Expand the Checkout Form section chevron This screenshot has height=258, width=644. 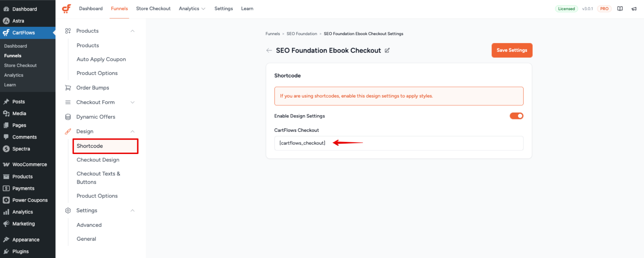(132, 102)
